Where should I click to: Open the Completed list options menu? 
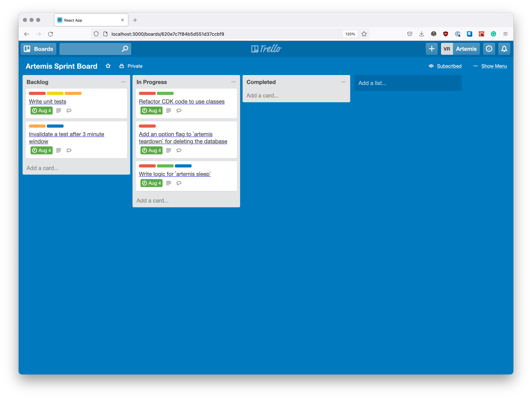(x=343, y=82)
